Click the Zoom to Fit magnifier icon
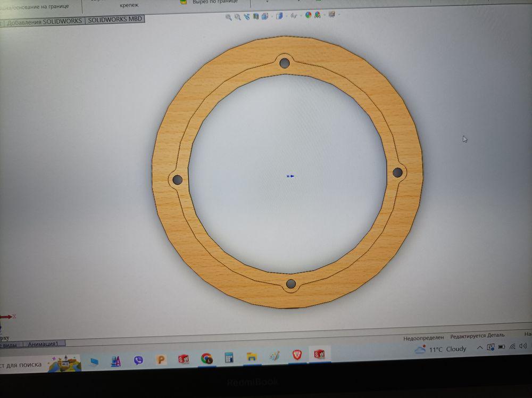The height and width of the screenshot is (398, 532). [x=229, y=17]
